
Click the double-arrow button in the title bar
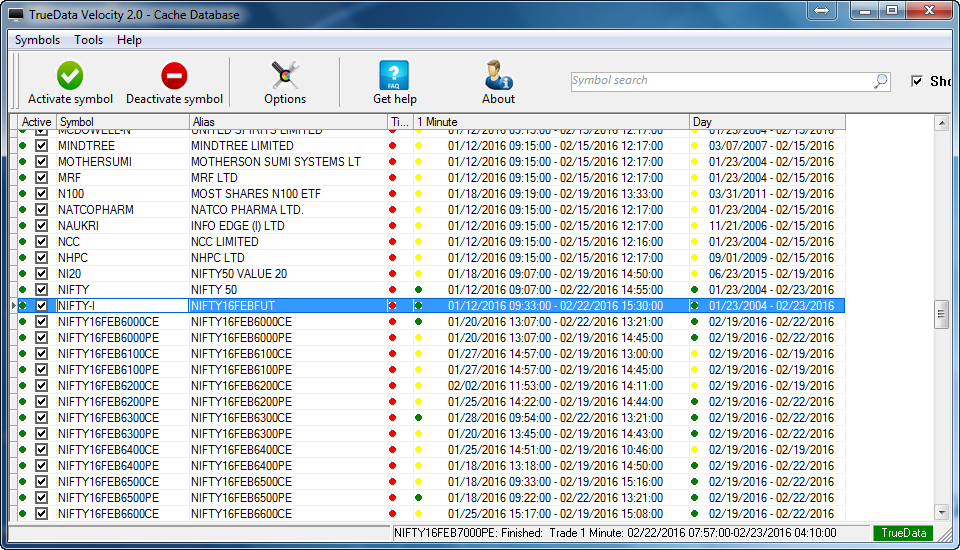click(822, 10)
